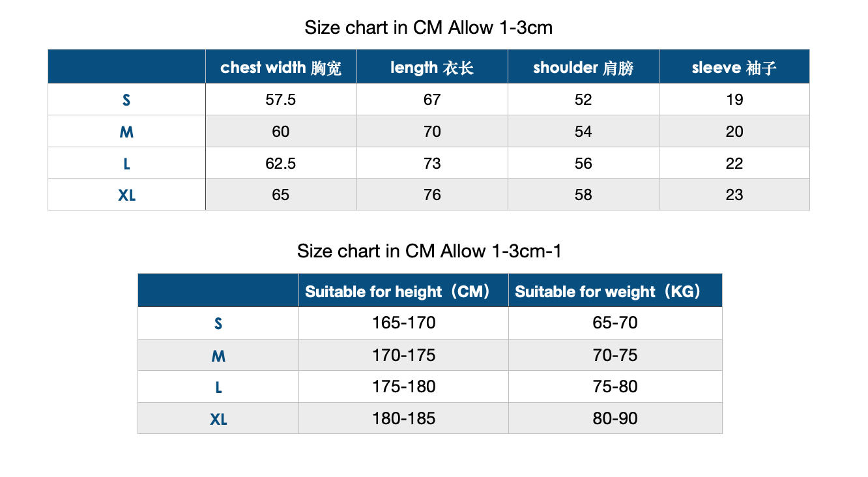Viewport: 868px width, 477px height.
Task: Click the 180-185 height range cell
Action: coord(404,418)
